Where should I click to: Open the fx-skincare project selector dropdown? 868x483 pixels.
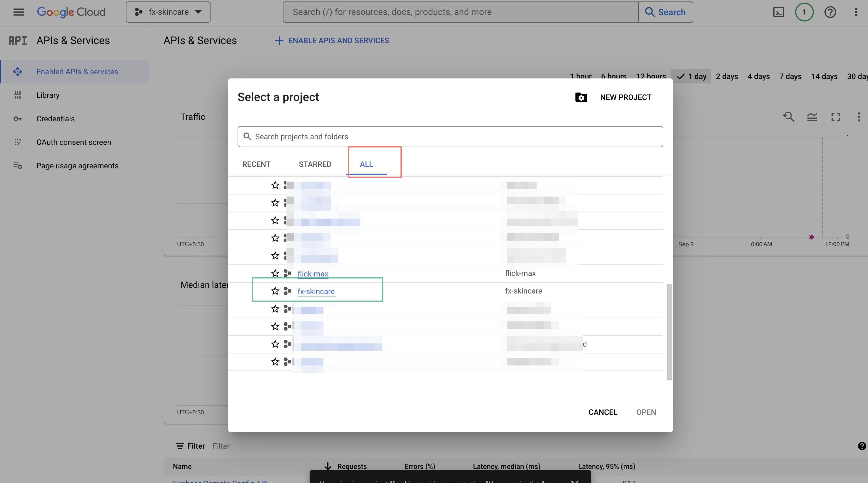pyautogui.click(x=168, y=12)
